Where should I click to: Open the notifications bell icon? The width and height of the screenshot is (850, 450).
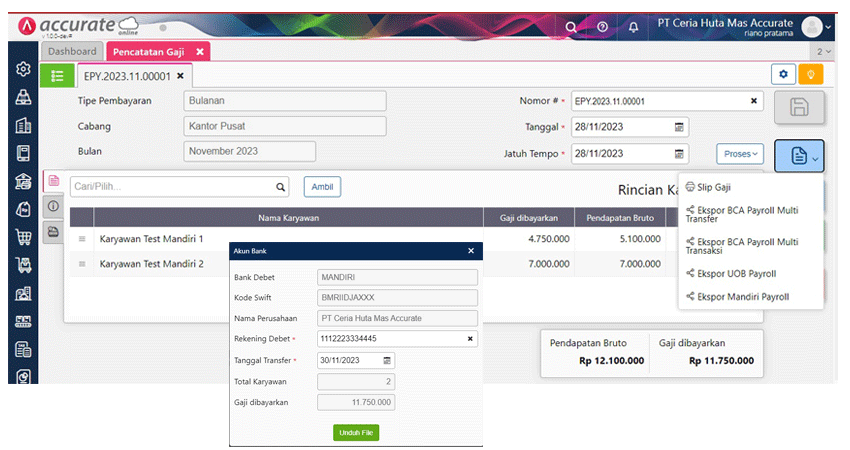click(633, 27)
